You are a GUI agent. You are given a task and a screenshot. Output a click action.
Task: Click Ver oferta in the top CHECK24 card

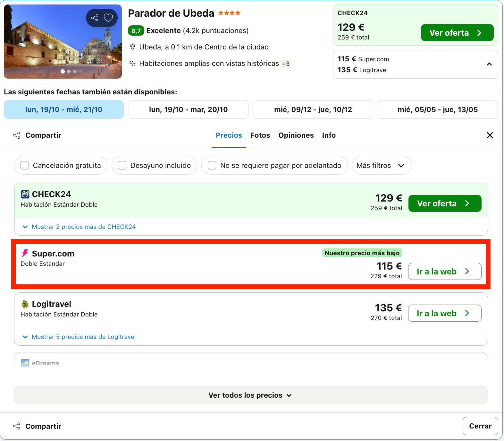[457, 33]
